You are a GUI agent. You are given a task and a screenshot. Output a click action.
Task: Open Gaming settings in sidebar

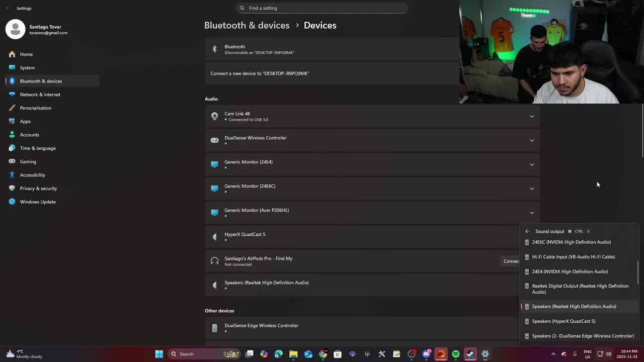point(52,161)
